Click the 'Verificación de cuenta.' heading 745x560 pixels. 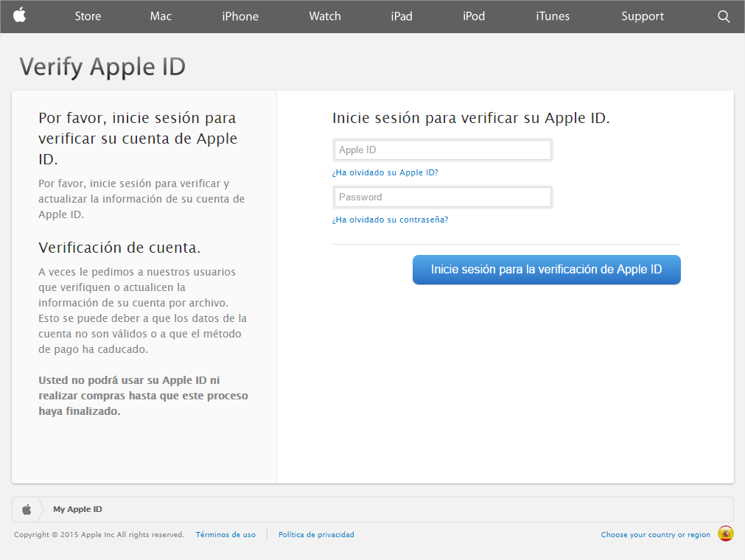click(119, 248)
